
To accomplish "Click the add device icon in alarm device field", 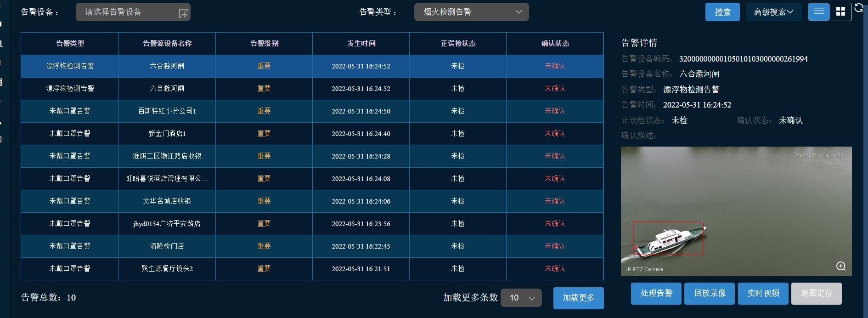I will (183, 13).
